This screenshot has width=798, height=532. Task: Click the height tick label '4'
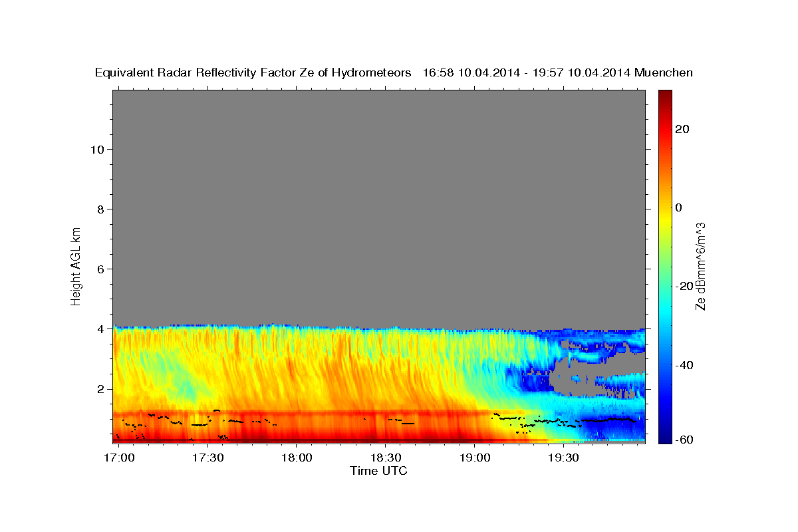(x=99, y=329)
